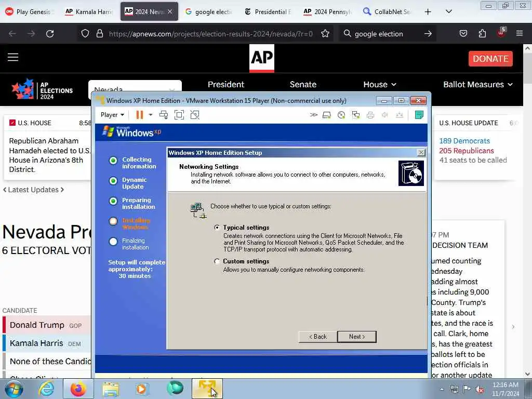Open Firefox application menu
This screenshot has height=399, width=532.
(x=520, y=33)
